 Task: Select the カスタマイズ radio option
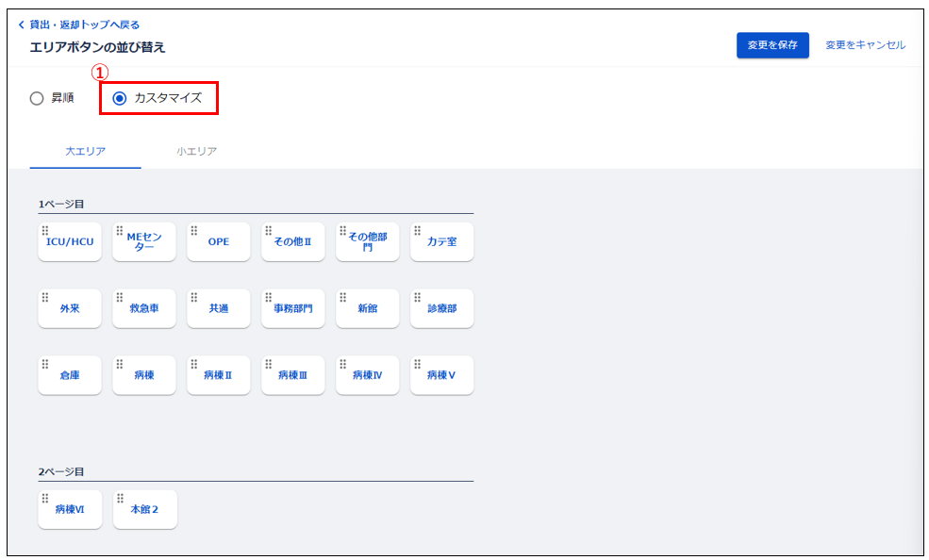157,98
